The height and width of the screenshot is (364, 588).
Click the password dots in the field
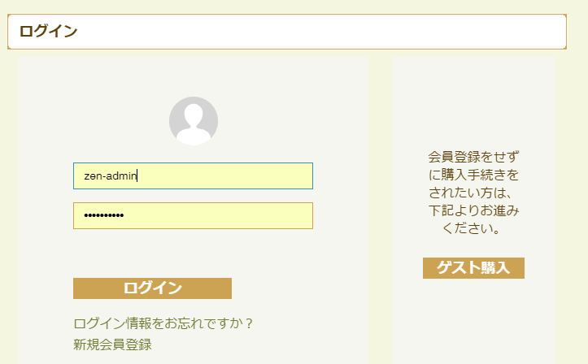click(104, 215)
